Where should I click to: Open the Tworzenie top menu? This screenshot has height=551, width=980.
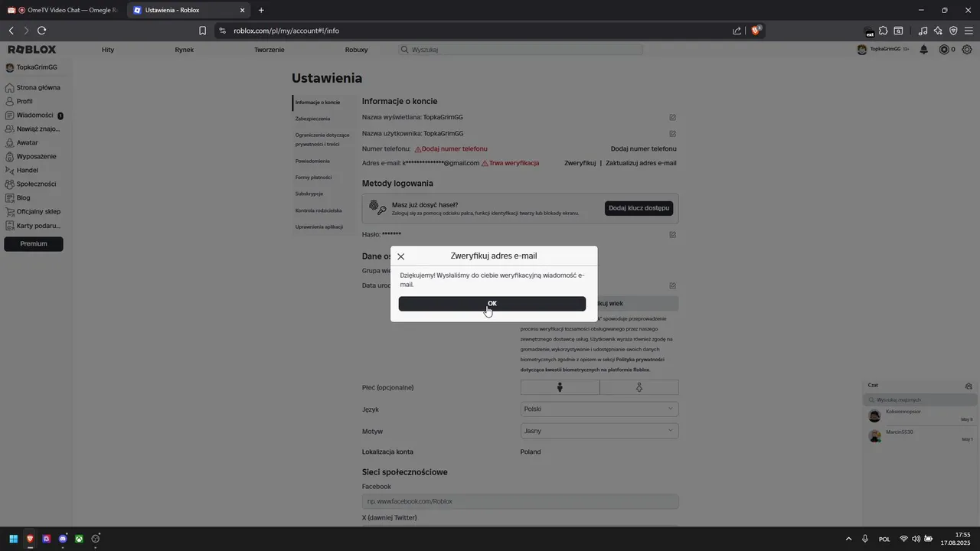pyautogui.click(x=269, y=50)
